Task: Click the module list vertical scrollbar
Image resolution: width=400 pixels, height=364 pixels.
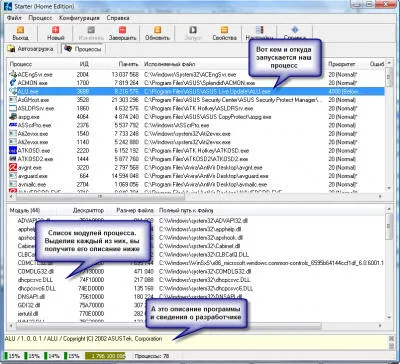Action: pos(388,264)
